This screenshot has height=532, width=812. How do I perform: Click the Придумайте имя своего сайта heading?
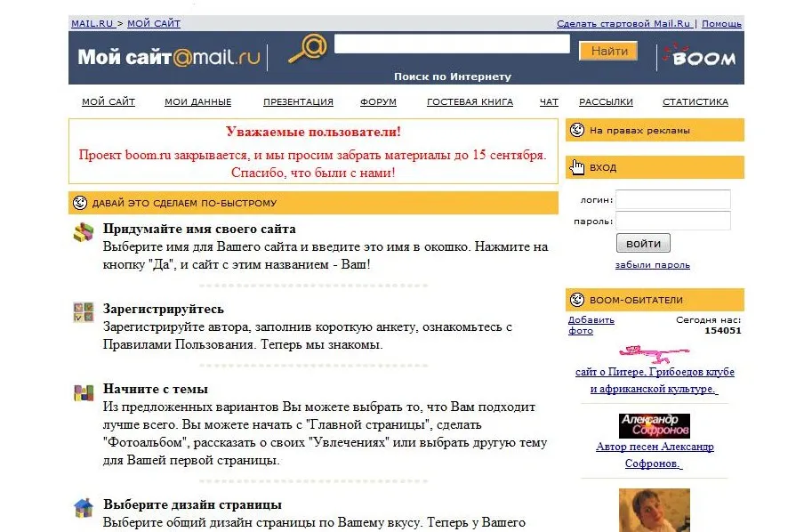pos(199,229)
